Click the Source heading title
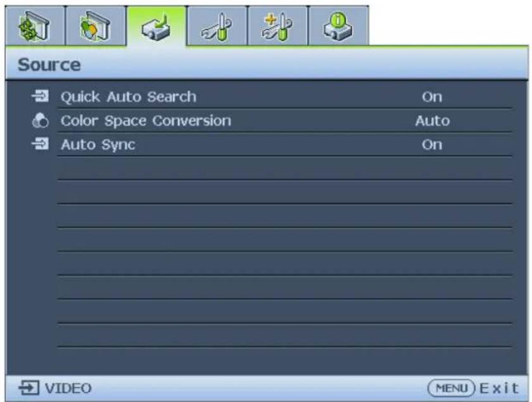The height and width of the screenshot is (402, 532). tap(49, 65)
